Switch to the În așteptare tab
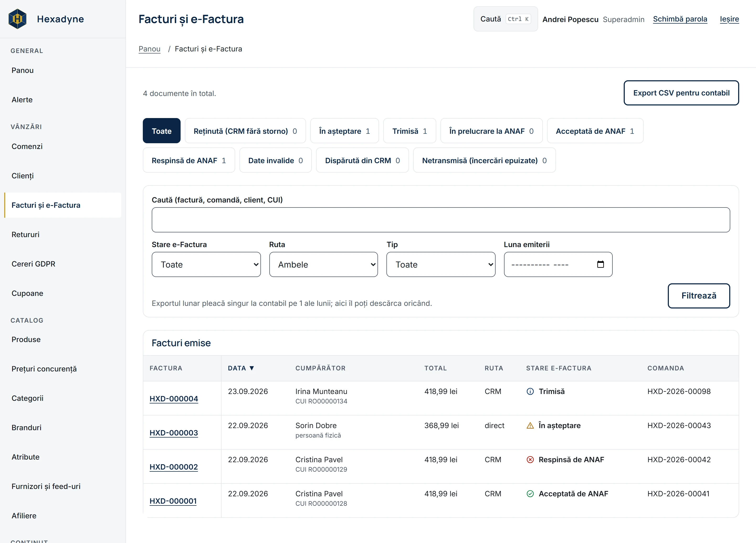The width and height of the screenshot is (756, 543). (344, 131)
